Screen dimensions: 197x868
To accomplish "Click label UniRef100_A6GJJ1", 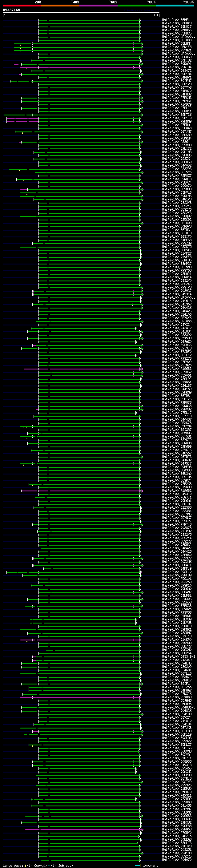I will click(177, 497).
